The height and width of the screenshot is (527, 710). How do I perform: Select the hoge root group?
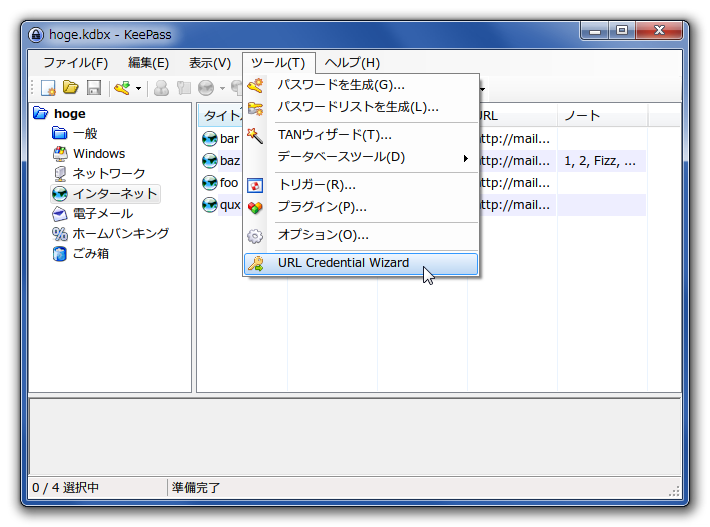(69, 113)
